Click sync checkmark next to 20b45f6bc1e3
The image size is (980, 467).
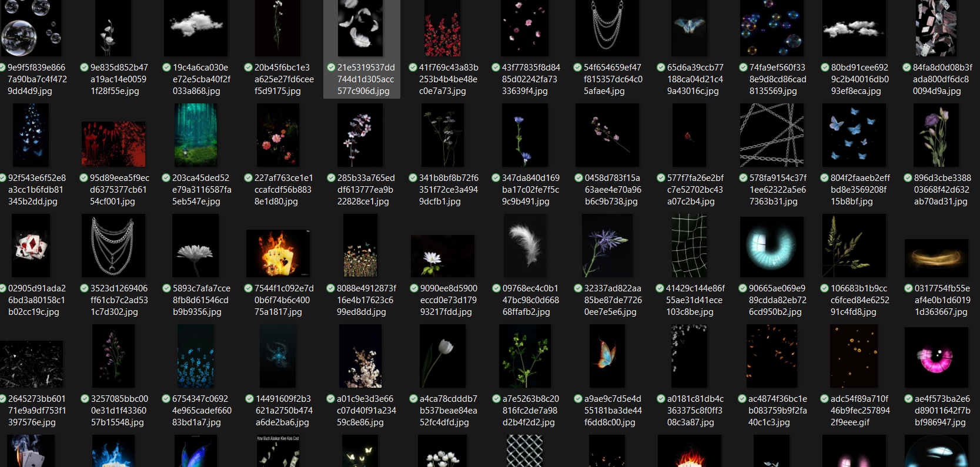tap(249, 68)
